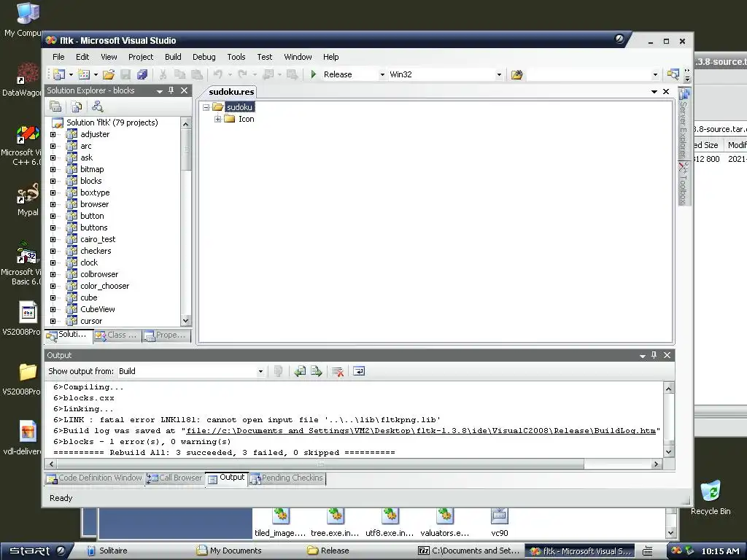Viewport: 747px width, 560px height.
Task: Pin the Solution Explorer panel with pushpin
Action: click(x=171, y=90)
